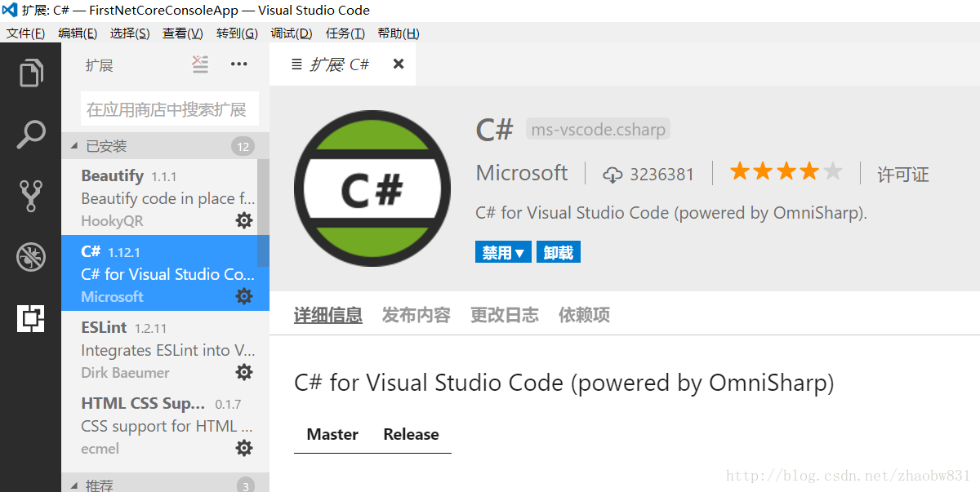Click the Master column header
Screen dimensions: 980x492
tap(332, 434)
